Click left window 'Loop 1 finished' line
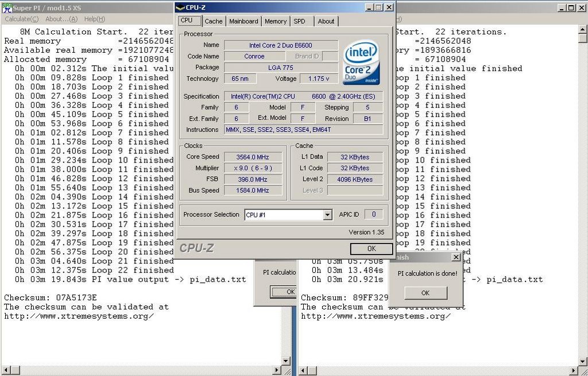The image size is (588, 376). (91, 78)
